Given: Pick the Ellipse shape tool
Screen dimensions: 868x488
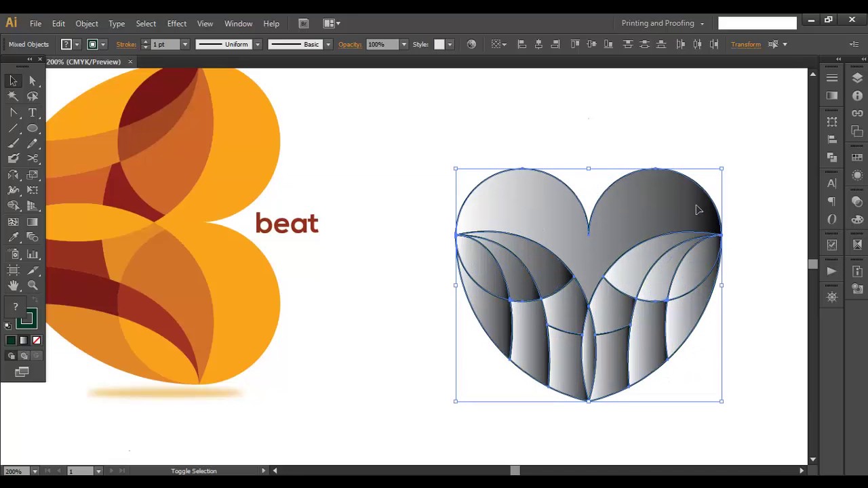Looking at the screenshot, I should click(33, 128).
